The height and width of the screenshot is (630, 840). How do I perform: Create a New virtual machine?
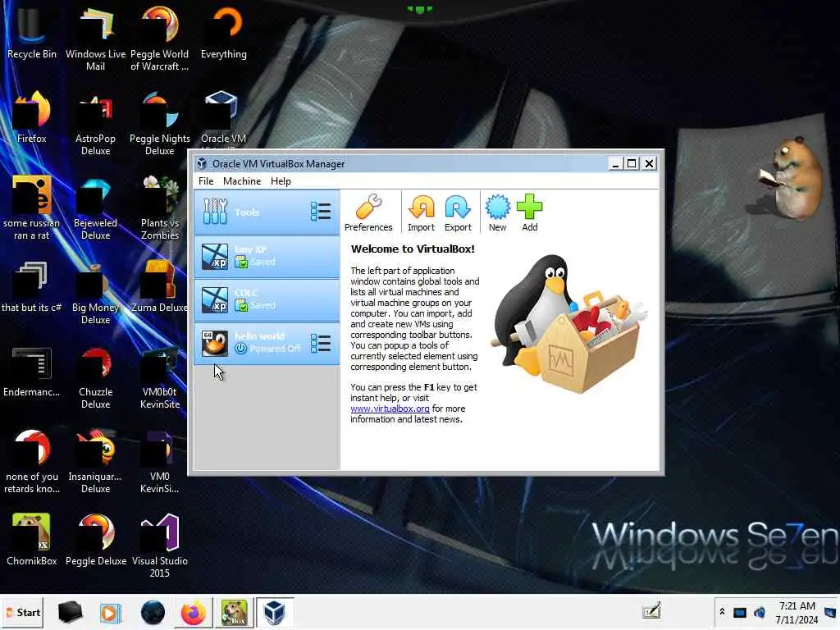498,212
